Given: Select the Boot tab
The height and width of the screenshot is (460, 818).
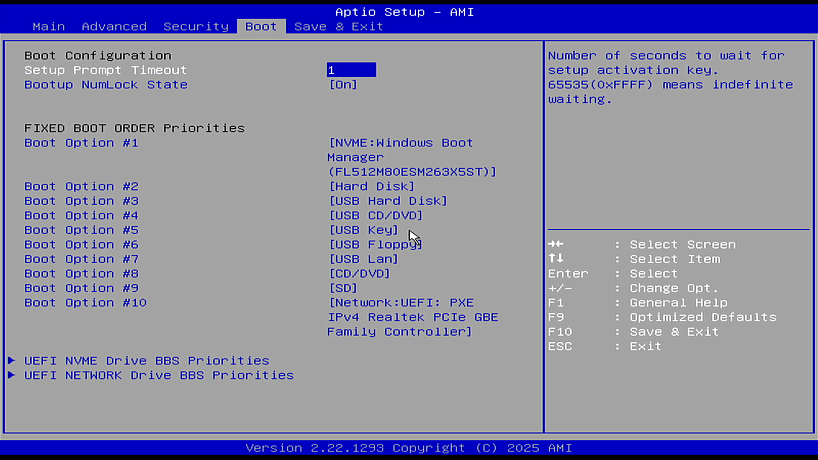Looking at the screenshot, I should (261, 27).
